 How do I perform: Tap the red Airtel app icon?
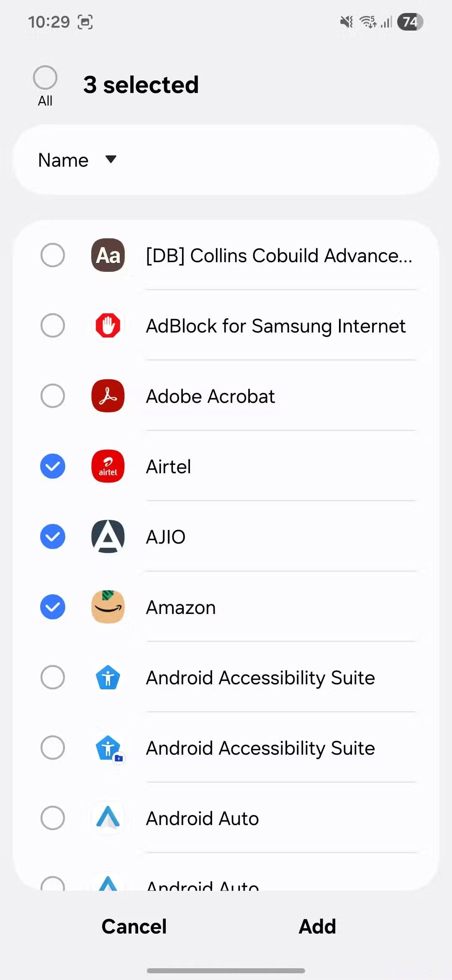coord(108,466)
